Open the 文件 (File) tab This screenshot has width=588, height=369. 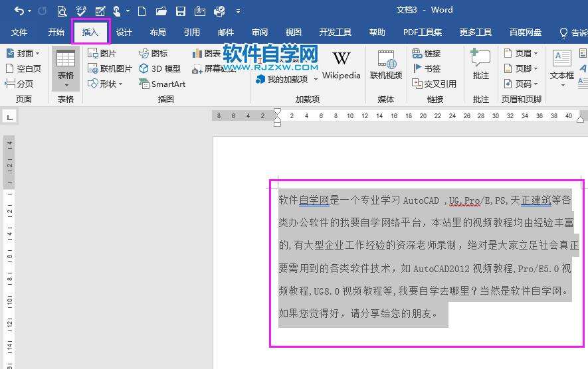tap(19, 33)
